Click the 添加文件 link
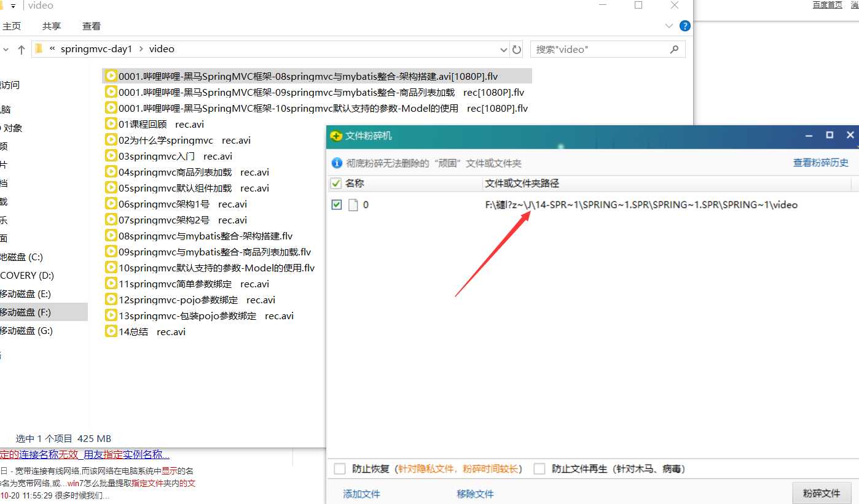Screen dimensions: 859x504 pos(361,494)
